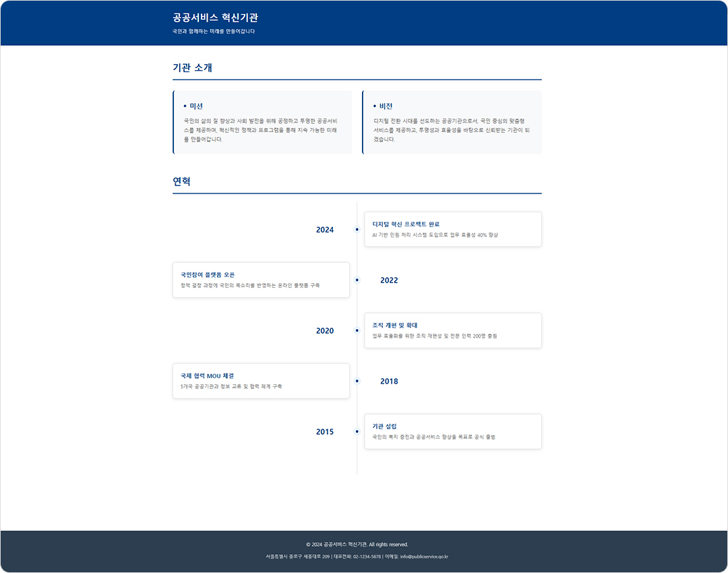Viewport: 728px width, 573px height.
Task: Click the 비전 card heading
Action: (x=386, y=107)
